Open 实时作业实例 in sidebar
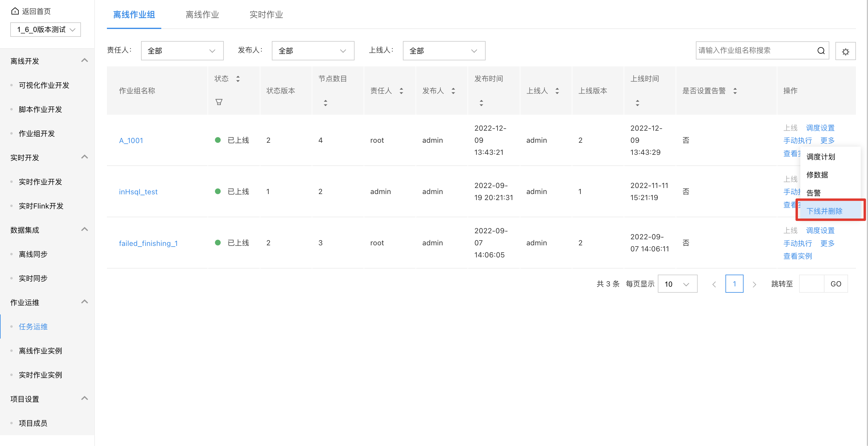Screen dimensions: 868x446 pyautogui.click(x=40, y=375)
